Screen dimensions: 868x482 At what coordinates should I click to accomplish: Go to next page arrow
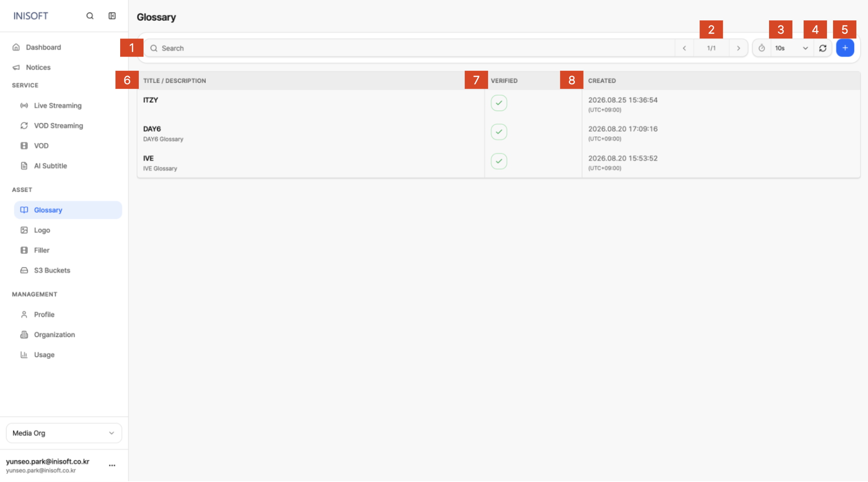(738, 48)
